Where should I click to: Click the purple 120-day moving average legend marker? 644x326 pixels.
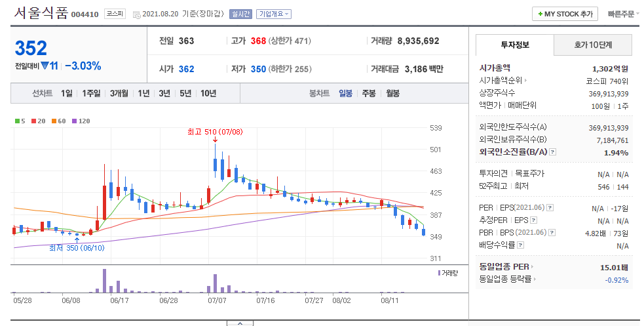tap(74, 121)
